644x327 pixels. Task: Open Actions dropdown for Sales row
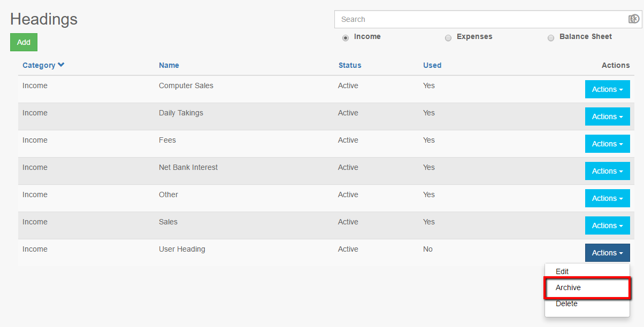pyautogui.click(x=607, y=225)
